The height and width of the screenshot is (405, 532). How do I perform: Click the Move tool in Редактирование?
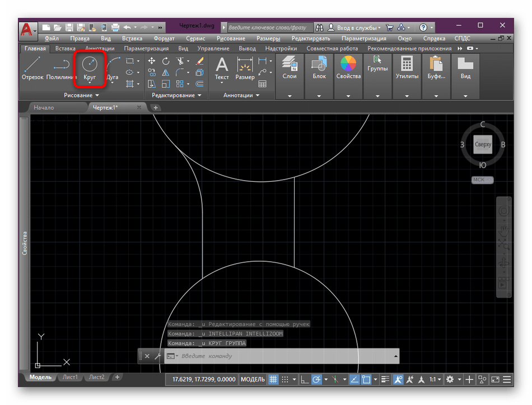(x=152, y=61)
